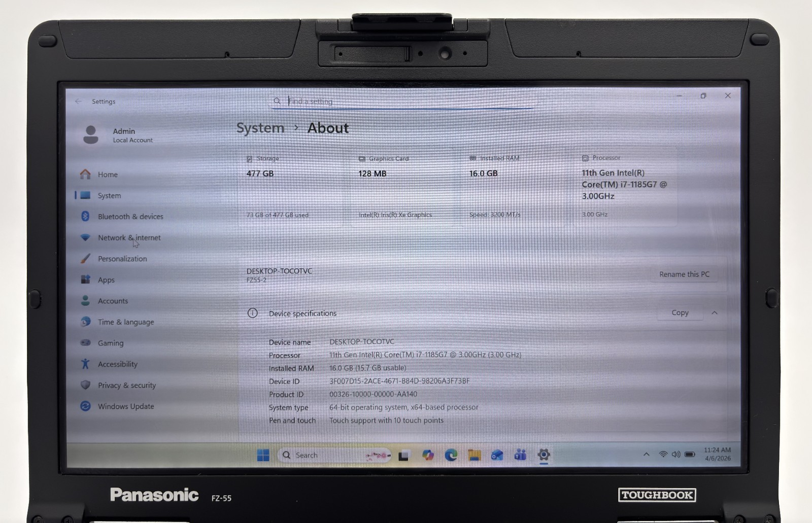Click the Settings gear taskbar icon
The image size is (812, 523).
pyautogui.click(x=544, y=455)
